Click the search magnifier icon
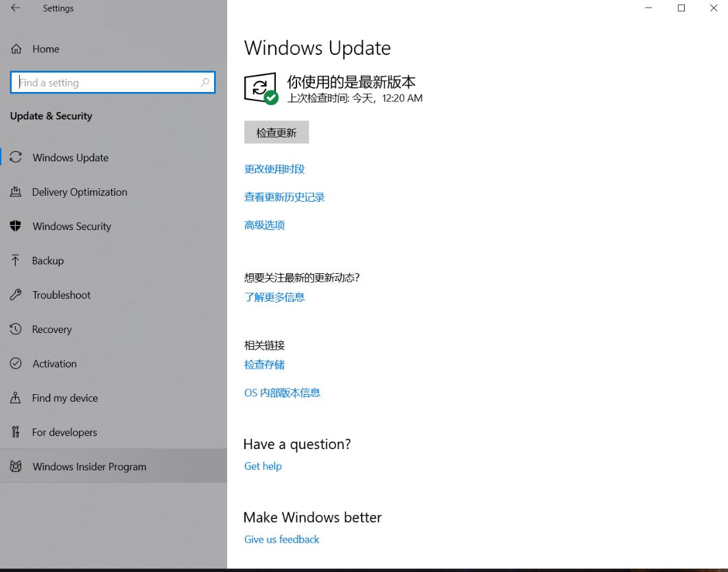The width and height of the screenshot is (728, 572). (204, 82)
